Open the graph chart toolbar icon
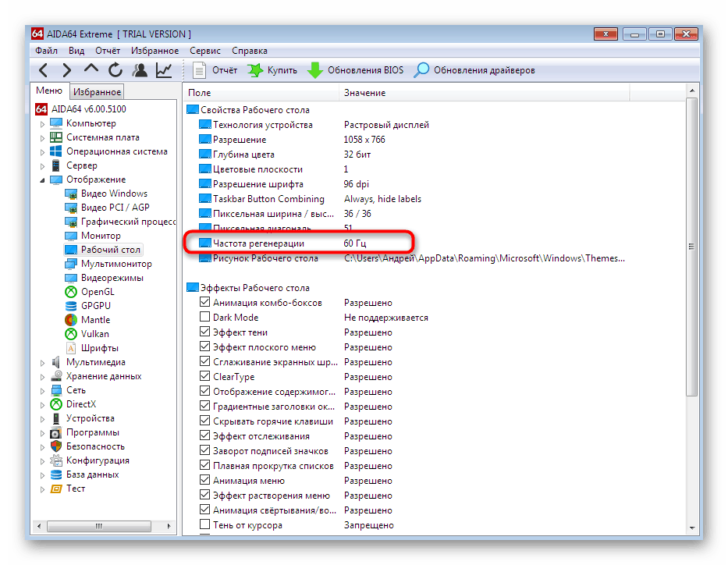Image resolution: width=728 pixels, height=565 pixels. point(164,70)
